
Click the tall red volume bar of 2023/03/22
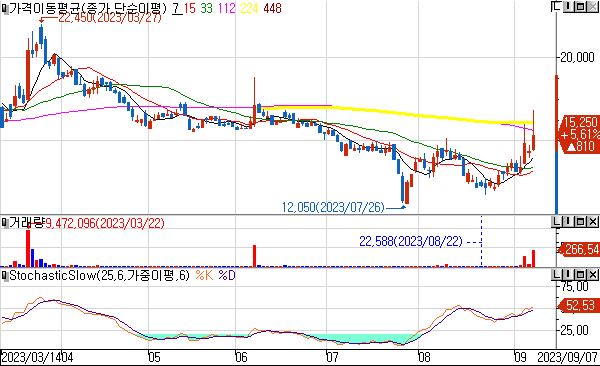(28, 248)
